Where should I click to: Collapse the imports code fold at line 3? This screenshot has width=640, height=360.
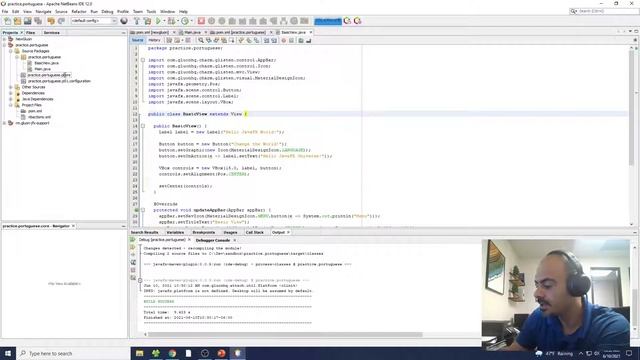coord(143,60)
